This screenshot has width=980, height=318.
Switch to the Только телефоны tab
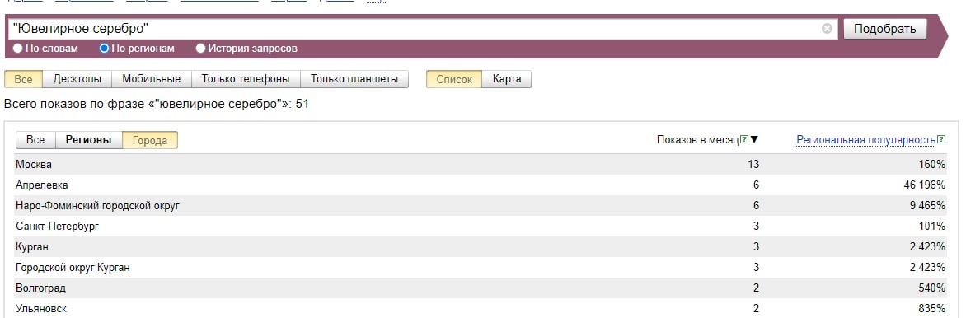pos(246,79)
